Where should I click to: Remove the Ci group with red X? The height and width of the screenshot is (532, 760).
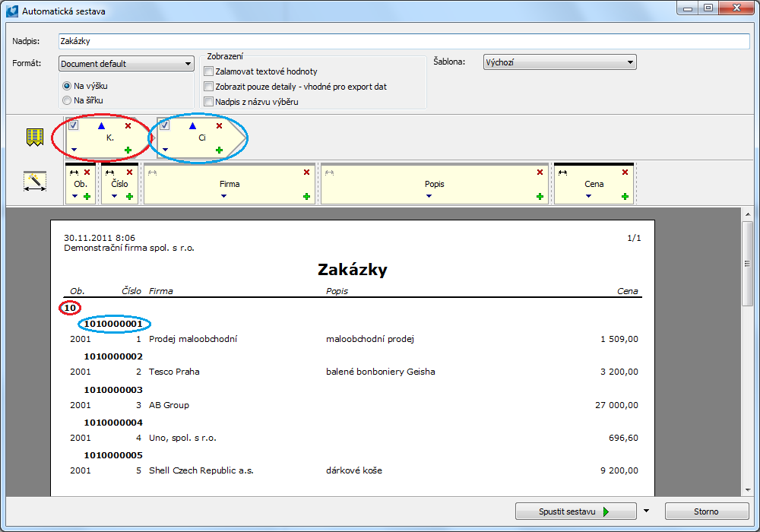[x=219, y=126]
